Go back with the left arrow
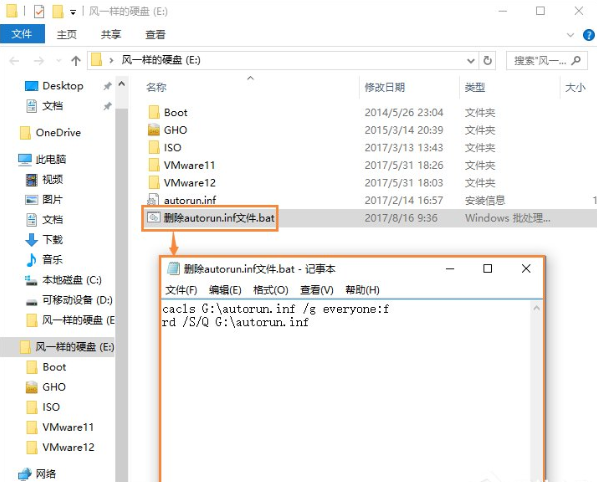This screenshot has height=482, width=597. 14,61
